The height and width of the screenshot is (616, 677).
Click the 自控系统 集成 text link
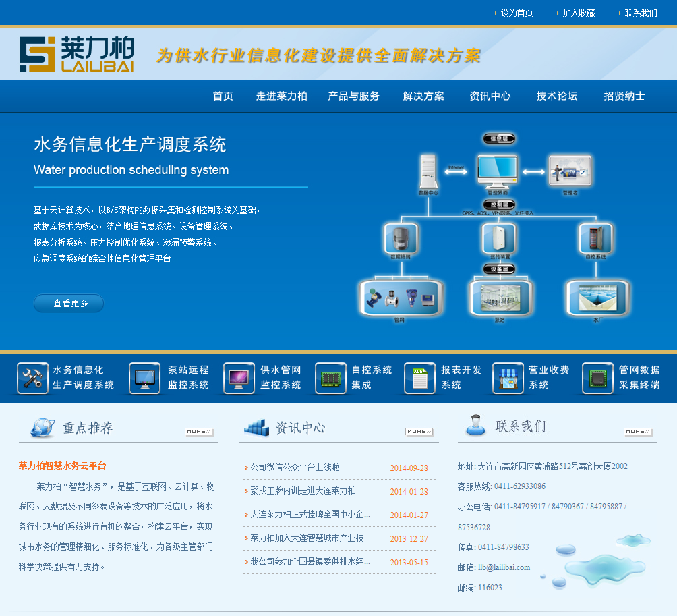point(372,377)
